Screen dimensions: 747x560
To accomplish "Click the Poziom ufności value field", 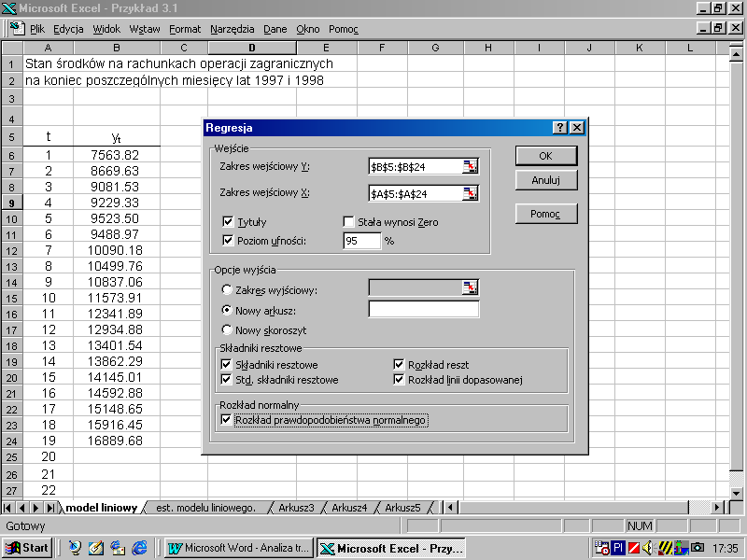I will tap(361, 241).
